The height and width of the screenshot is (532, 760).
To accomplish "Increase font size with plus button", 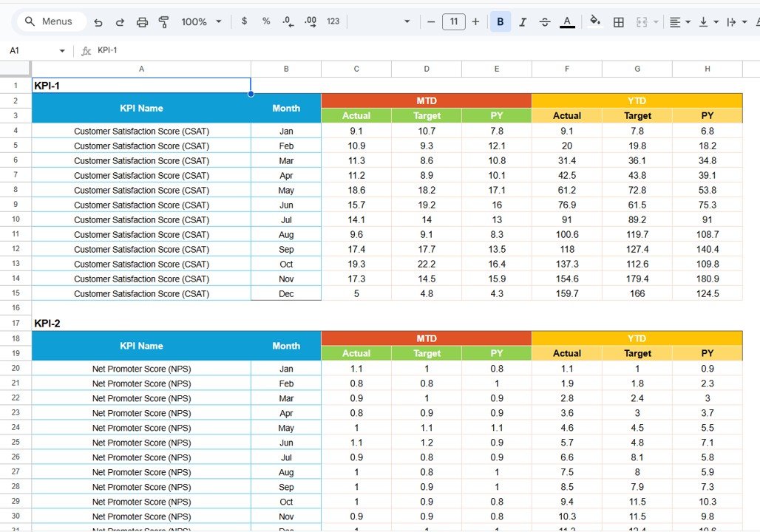I will [x=475, y=21].
